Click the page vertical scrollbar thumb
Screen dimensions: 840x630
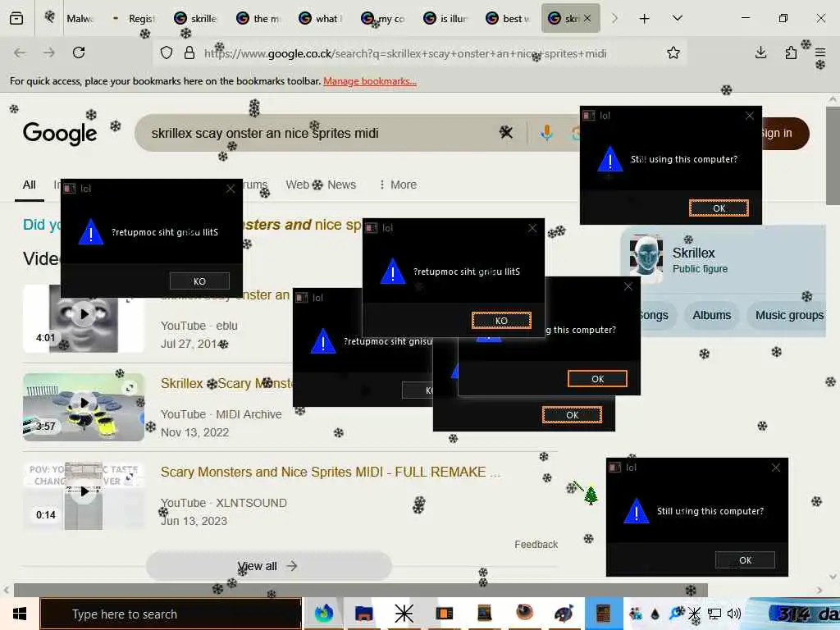833,155
